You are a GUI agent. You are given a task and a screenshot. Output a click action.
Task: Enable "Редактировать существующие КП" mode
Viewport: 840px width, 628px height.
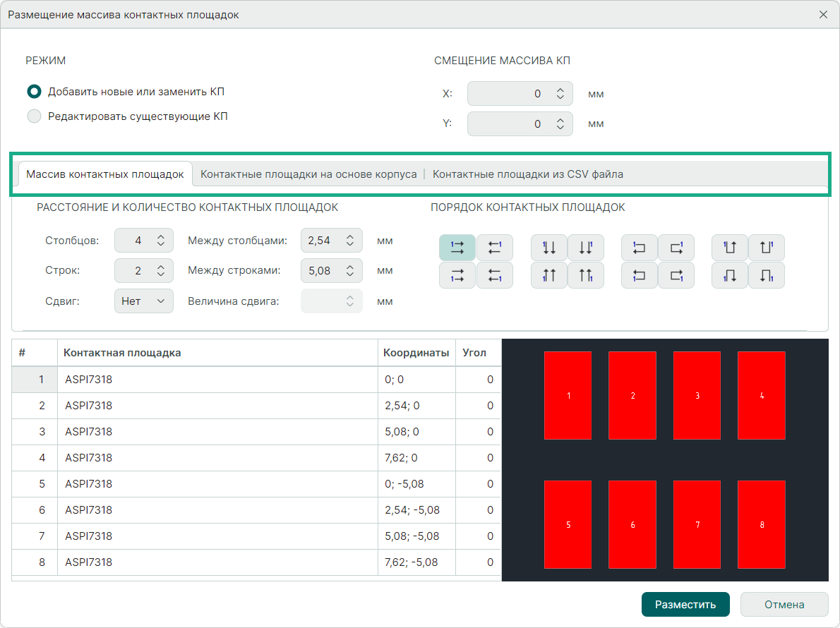tap(34, 116)
